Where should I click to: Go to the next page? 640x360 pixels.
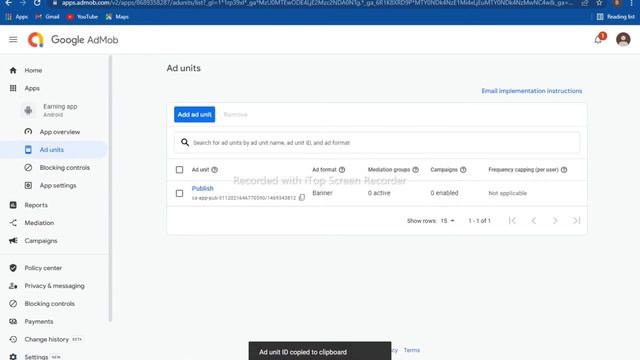[555, 221]
